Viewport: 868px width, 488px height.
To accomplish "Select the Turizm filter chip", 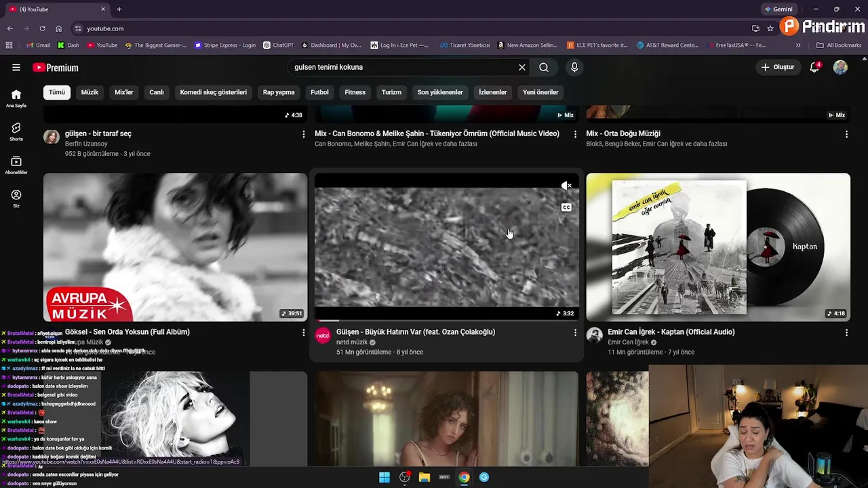I will pos(391,92).
